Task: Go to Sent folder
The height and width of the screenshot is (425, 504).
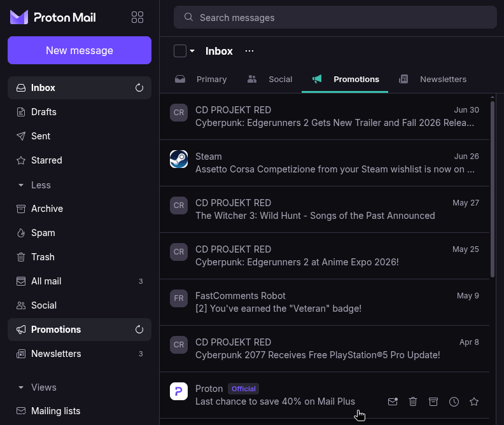Action: 80,136
